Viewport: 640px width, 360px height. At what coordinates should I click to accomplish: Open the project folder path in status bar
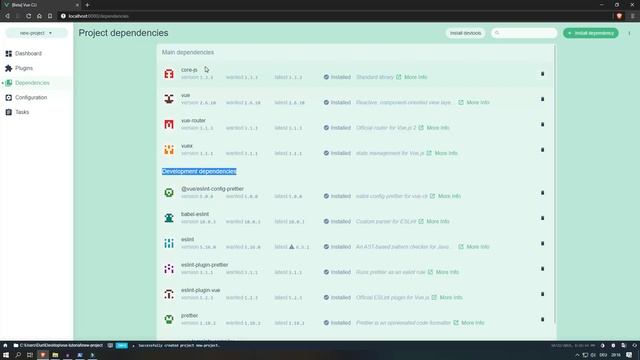pos(58,345)
